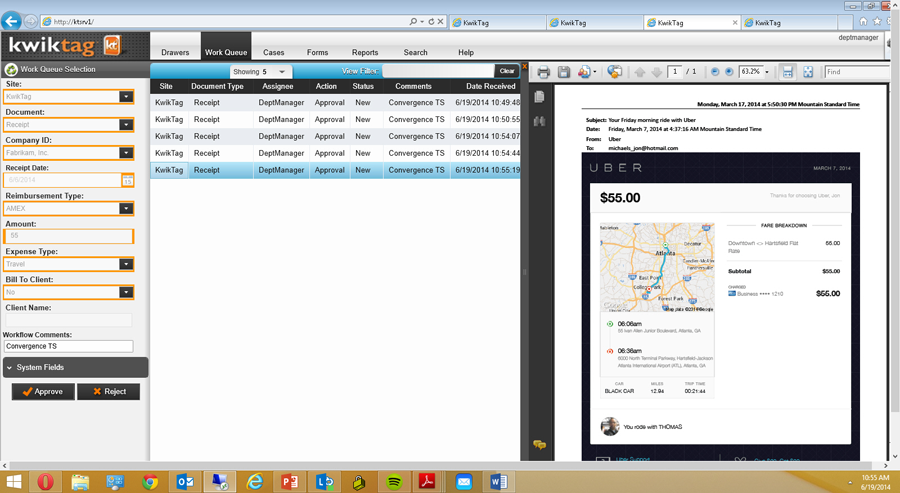Image resolution: width=900 pixels, height=493 pixels.
Task: Open comments bubble icon in PDF sidebar
Action: pyautogui.click(x=540, y=445)
